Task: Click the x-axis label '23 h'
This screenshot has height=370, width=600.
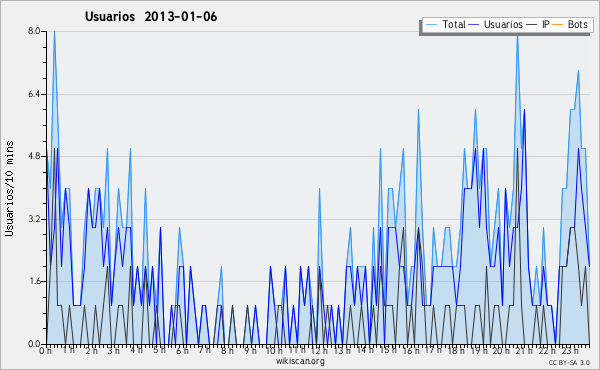Action: pos(569,350)
